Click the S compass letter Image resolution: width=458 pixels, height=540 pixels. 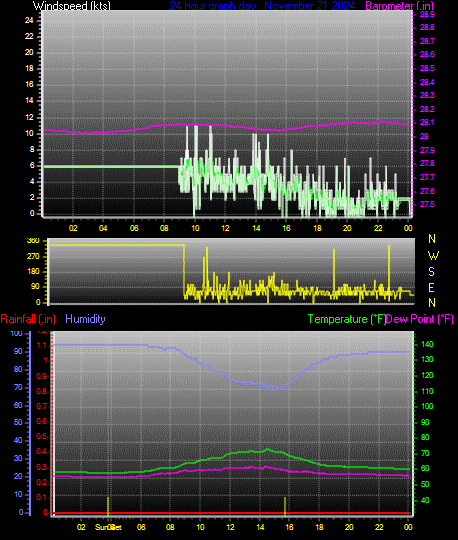pos(431,272)
